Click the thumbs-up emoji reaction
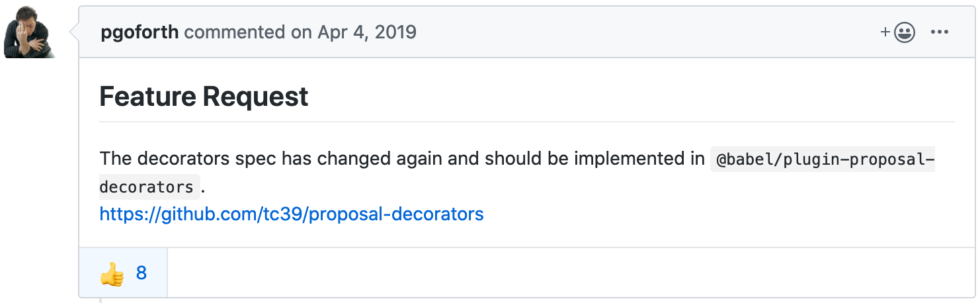The image size is (980, 303). (x=112, y=273)
